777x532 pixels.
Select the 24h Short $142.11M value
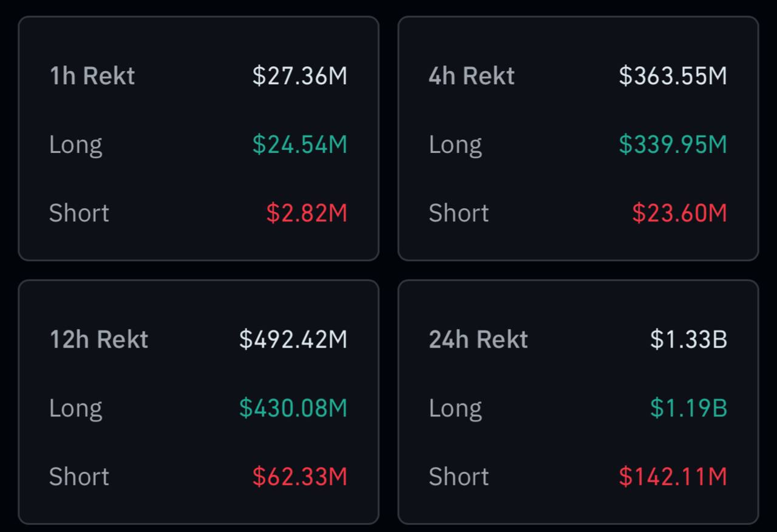click(x=673, y=476)
